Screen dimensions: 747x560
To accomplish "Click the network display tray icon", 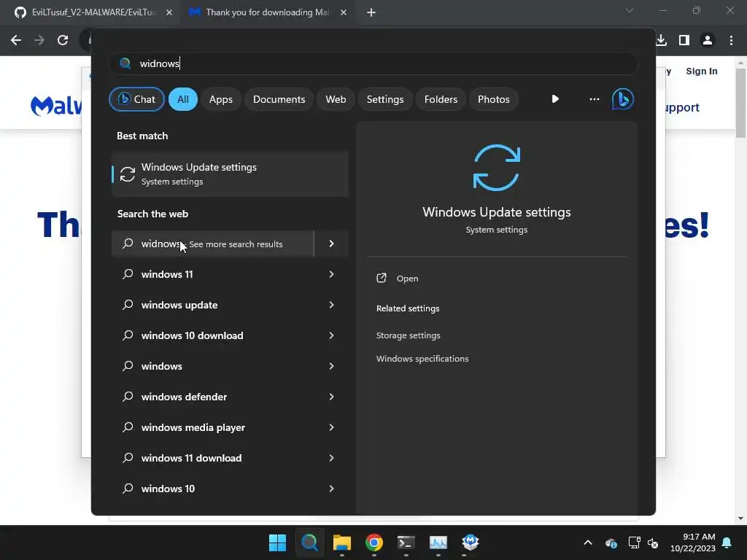I will coord(634,542).
